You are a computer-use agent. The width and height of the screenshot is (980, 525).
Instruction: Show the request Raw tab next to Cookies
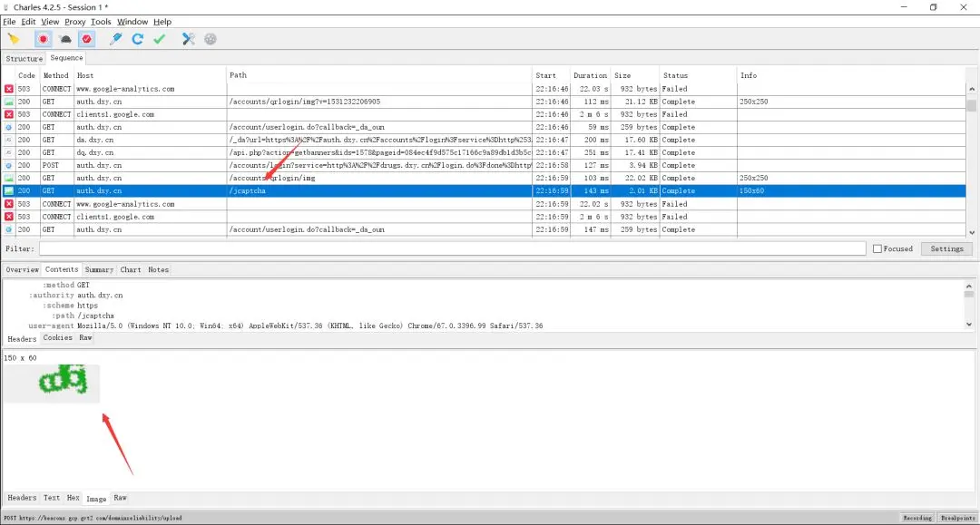(x=85, y=337)
